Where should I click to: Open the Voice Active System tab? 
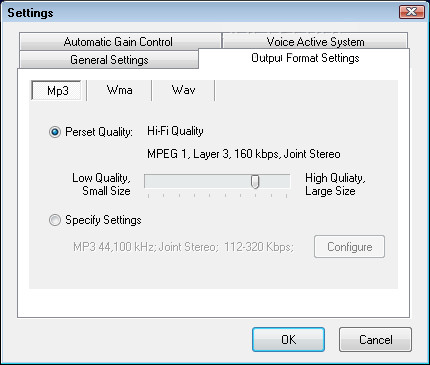[x=315, y=41]
